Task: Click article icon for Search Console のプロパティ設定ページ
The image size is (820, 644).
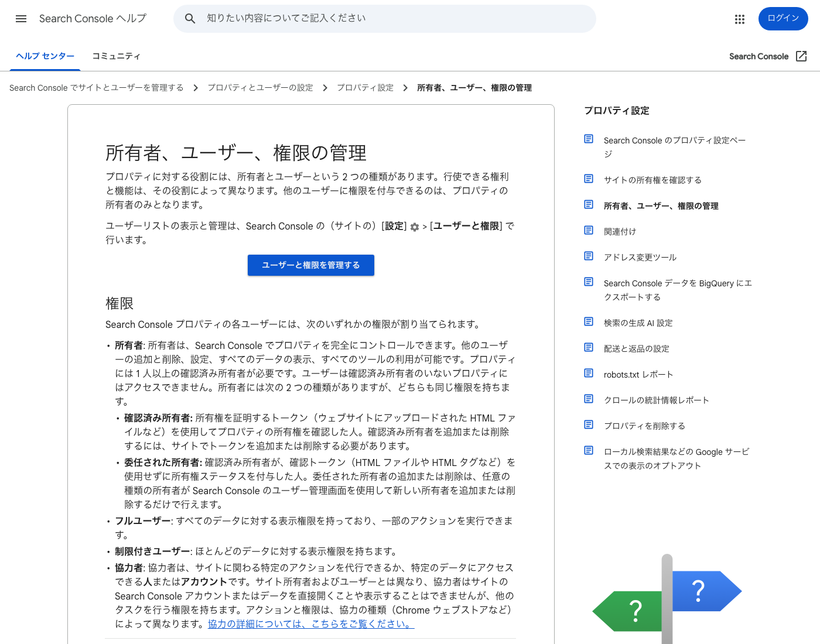Action: click(x=589, y=139)
